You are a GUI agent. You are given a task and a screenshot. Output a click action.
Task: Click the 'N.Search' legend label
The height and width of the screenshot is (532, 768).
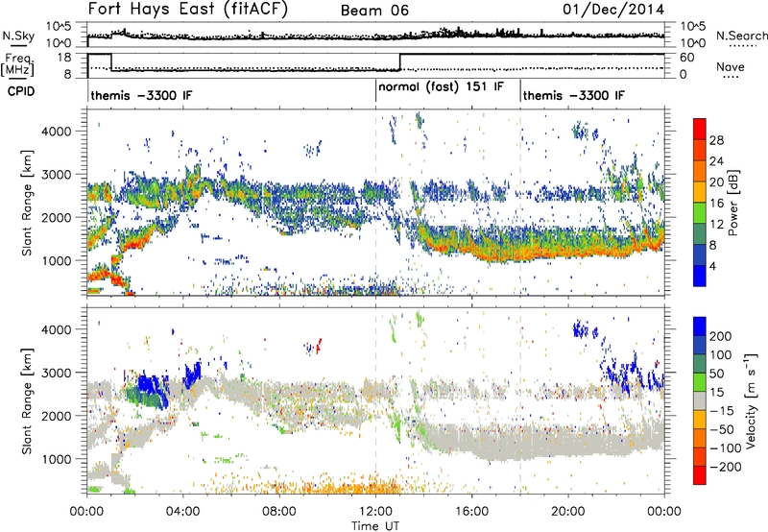pos(741,36)
